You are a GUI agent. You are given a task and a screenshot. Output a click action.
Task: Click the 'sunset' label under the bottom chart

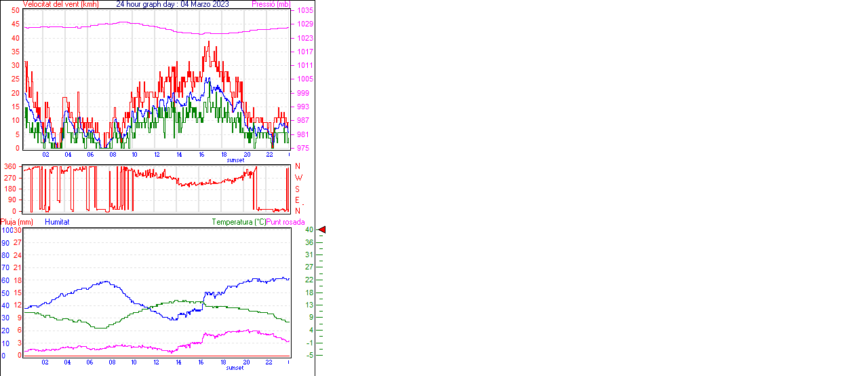coord(235,367)
